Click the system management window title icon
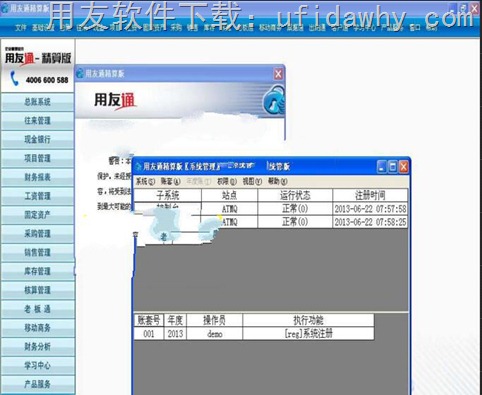482x395 pixels. tap(138, 166)
